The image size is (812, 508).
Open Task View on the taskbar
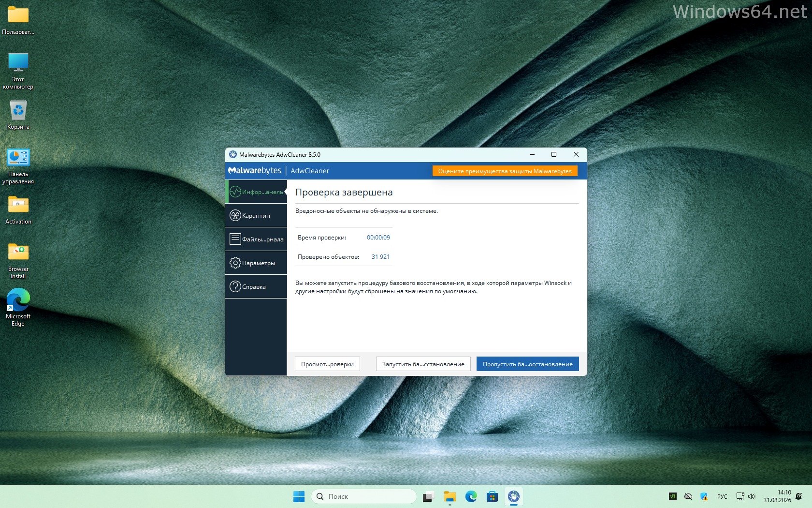(428, 496)
